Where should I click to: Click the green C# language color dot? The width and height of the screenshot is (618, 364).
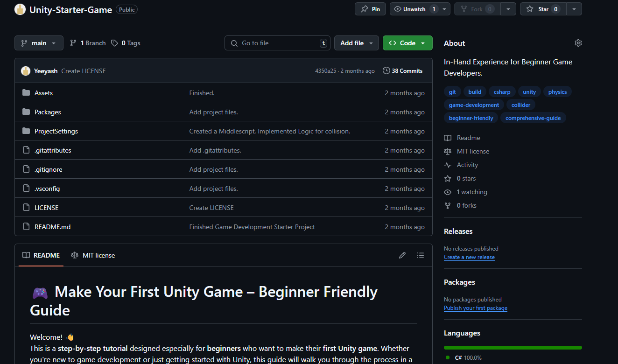coord(448,357)
